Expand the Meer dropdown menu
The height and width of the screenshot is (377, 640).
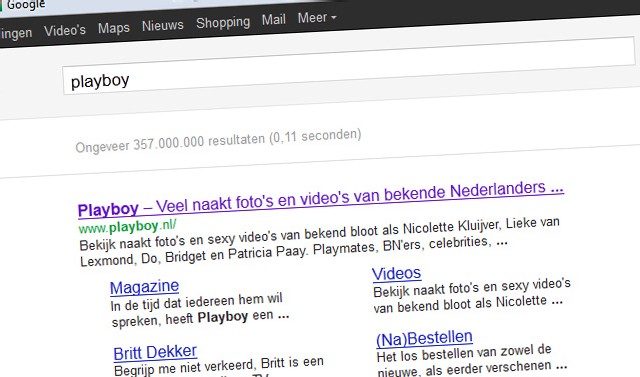[x=317, y=18]
